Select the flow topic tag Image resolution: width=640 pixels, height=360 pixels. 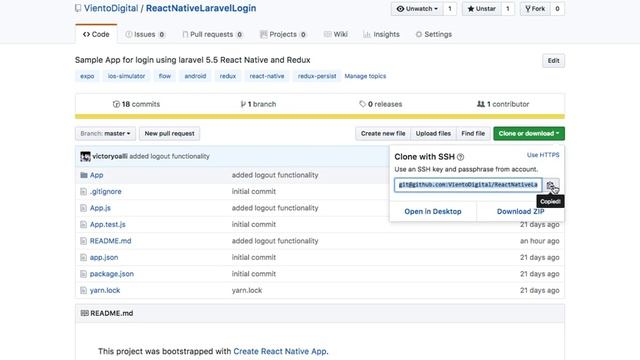[x=165, y=76]
